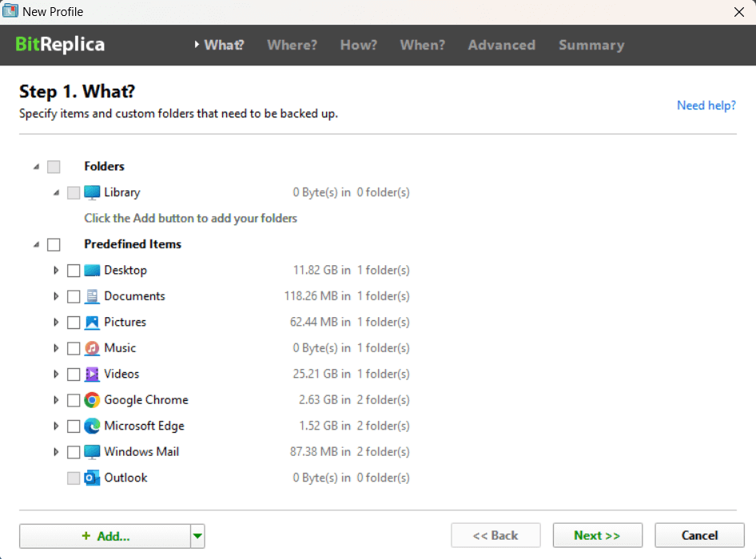Click the Music icon

point(93,348)
